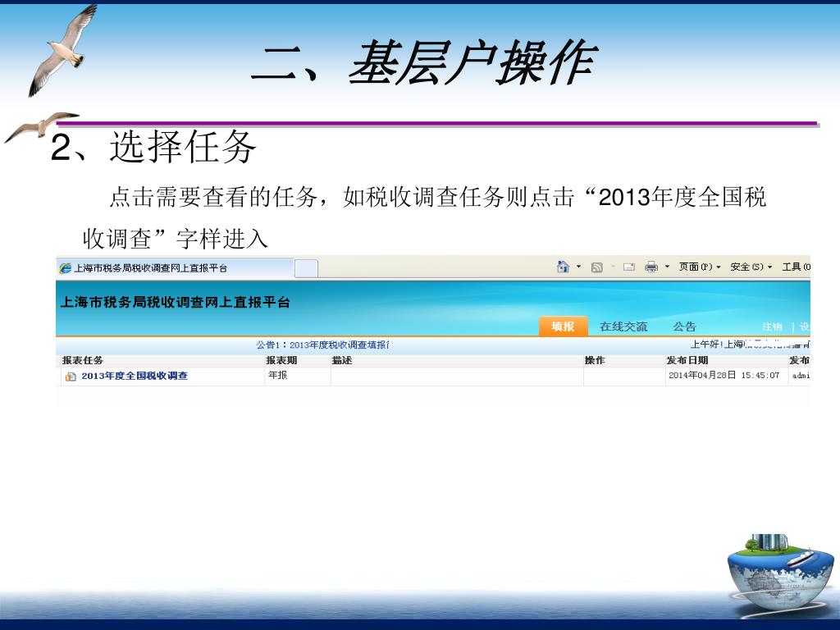Open the print options dropdown arrow
Screen dimensions: 840x630
(667, 267)
